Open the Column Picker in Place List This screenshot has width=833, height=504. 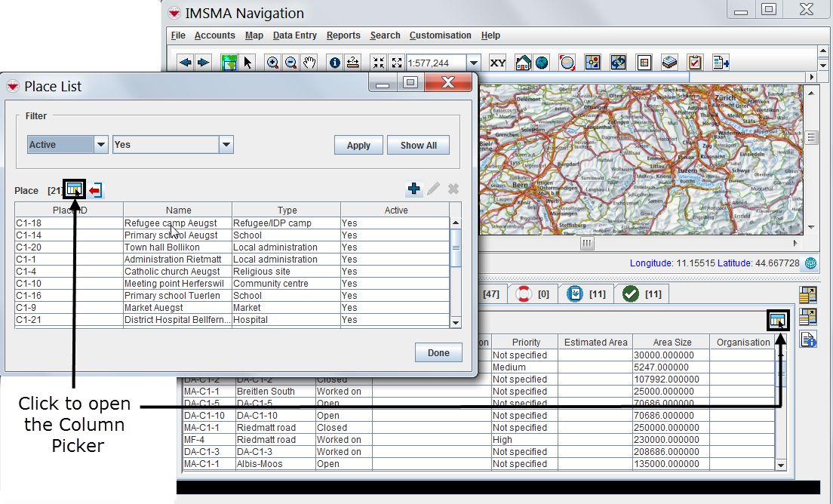74,190
